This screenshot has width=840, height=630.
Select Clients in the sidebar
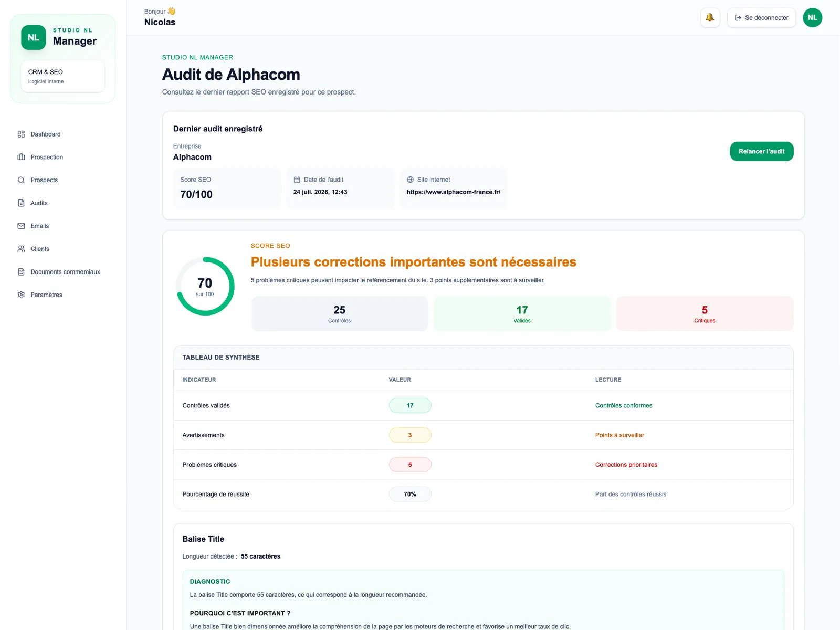point(63,249)
